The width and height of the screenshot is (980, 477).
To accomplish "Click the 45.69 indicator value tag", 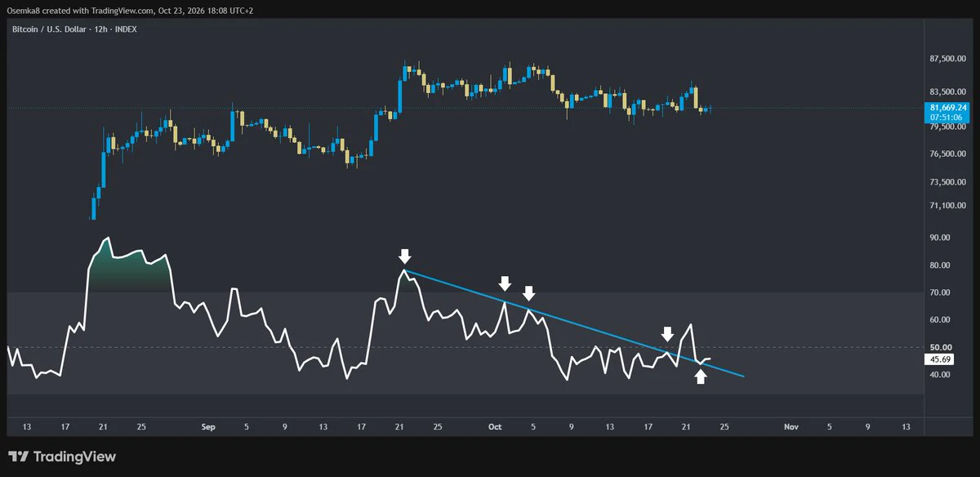I will point(941,359).
